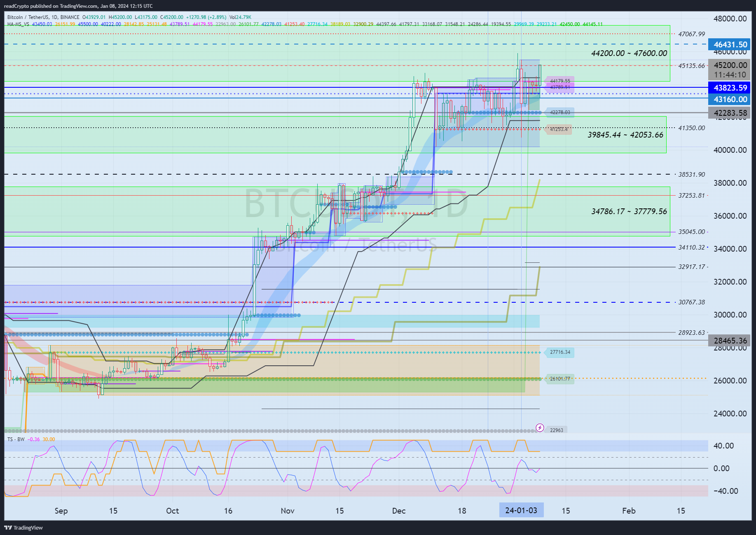Click the highlighted 24-01-03 date label
756x535 pixels.
click(521, 510)
